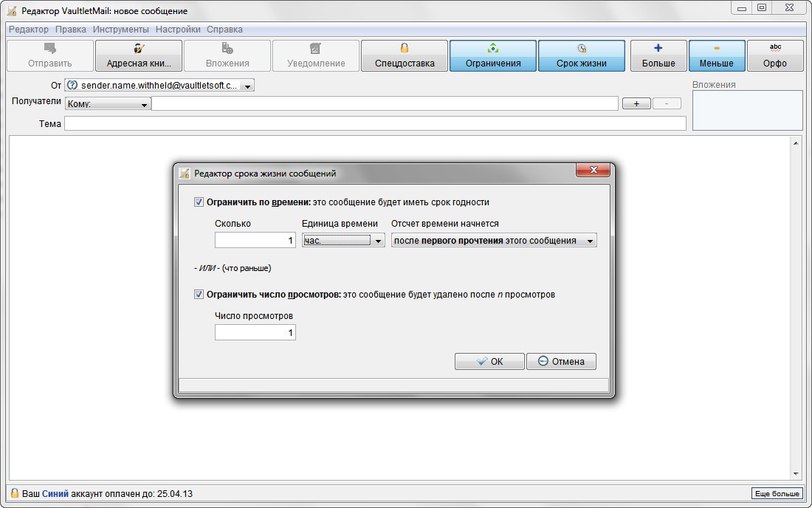Viewport: 812px width, 508px height.
Task: Uncheck Ограничить число просмотров checkbox
Action: click(x=199, y=295)
